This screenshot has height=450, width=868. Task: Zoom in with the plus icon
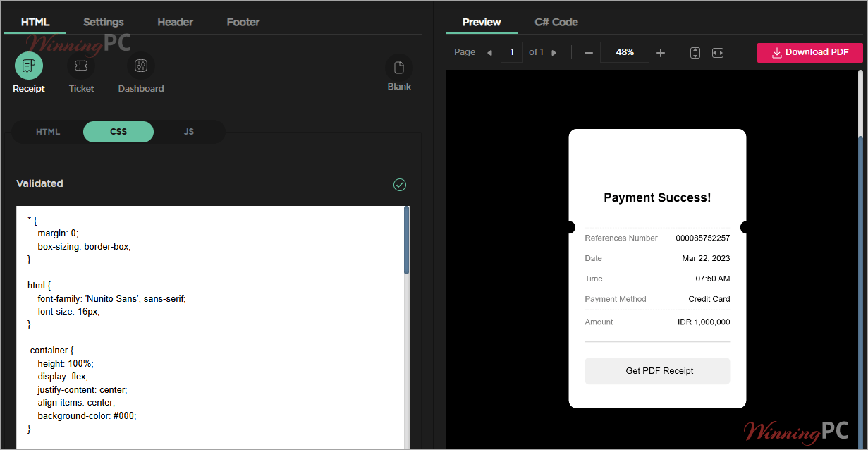point(661,53)
